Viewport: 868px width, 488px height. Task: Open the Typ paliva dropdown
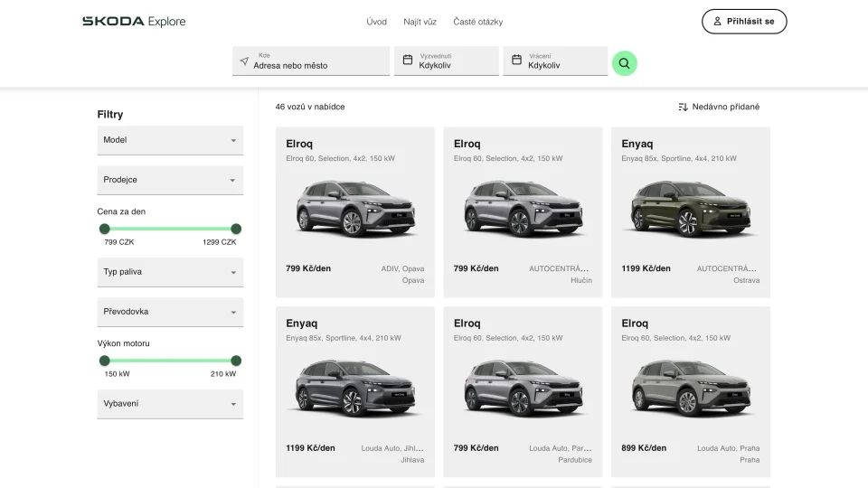pos(170,272)
